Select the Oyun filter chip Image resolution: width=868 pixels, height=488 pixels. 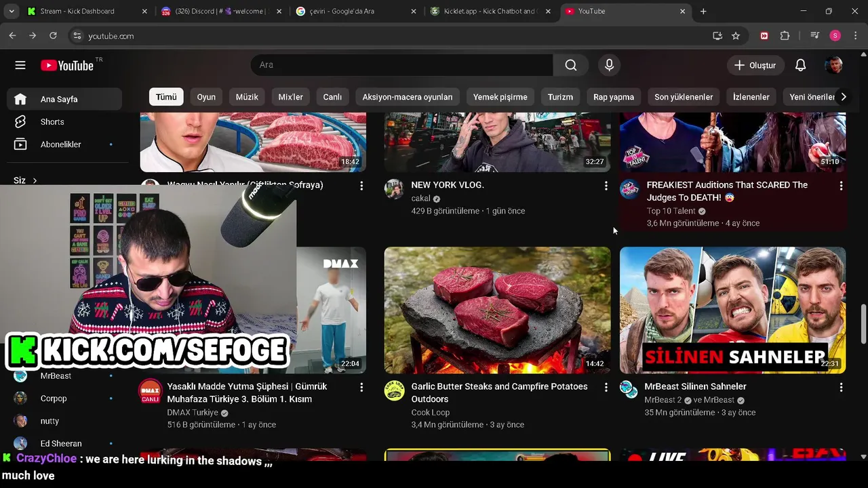(x=206, y=97)
